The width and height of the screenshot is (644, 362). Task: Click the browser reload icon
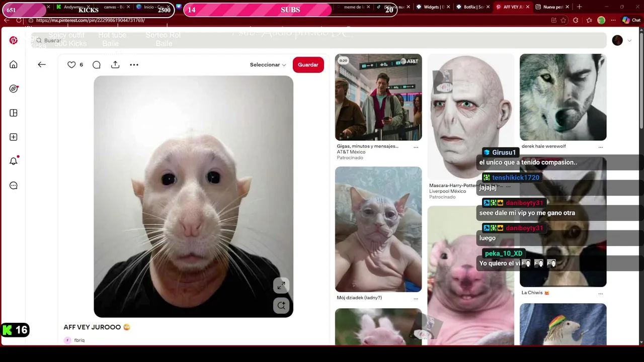19,20
